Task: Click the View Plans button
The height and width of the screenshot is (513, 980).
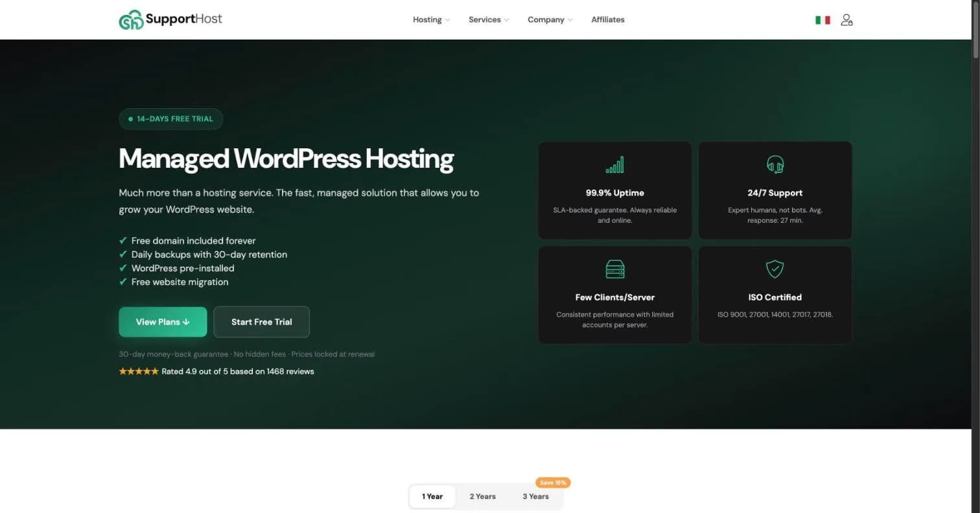Action: coord(163,322)
